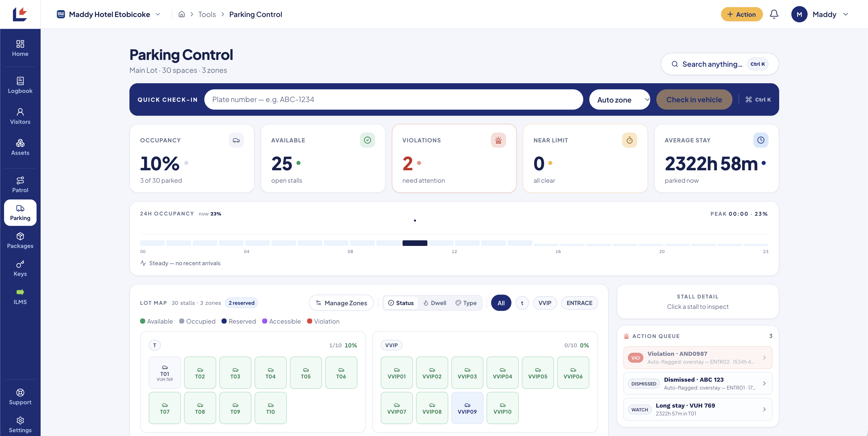
Task: Click the Average Stay clock icon
Action: [761, 140]
